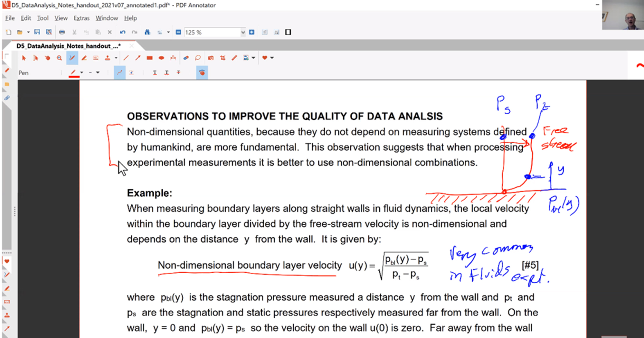Select the Rectangle shape tool
644x338 pixels.
[x=149, y=58]
